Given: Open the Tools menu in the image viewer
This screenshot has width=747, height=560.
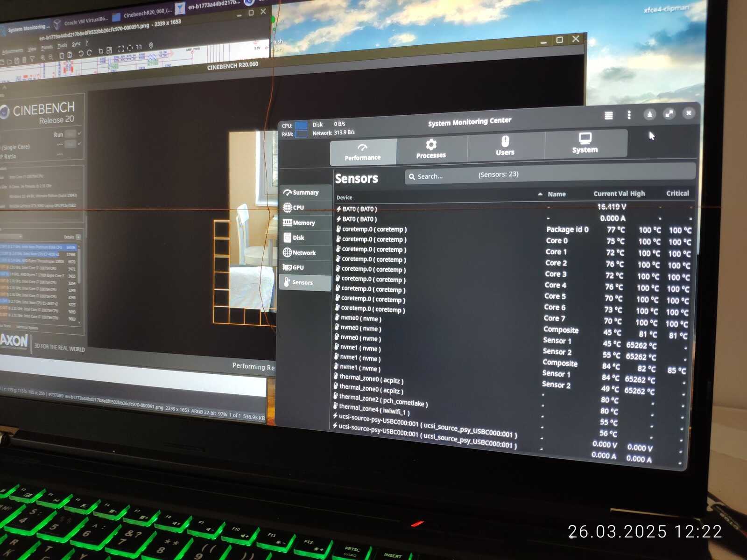Looking at the screenshot, I should coord(62,46).
